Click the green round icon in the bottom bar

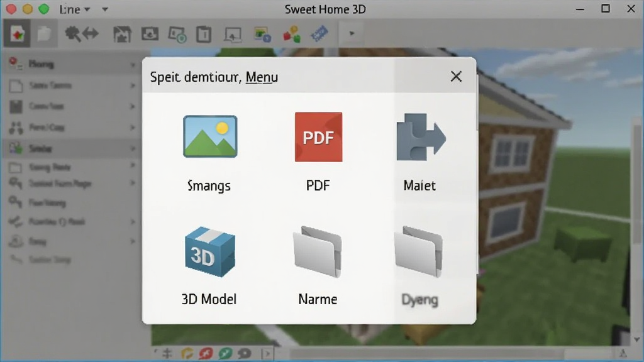point(225,353)
